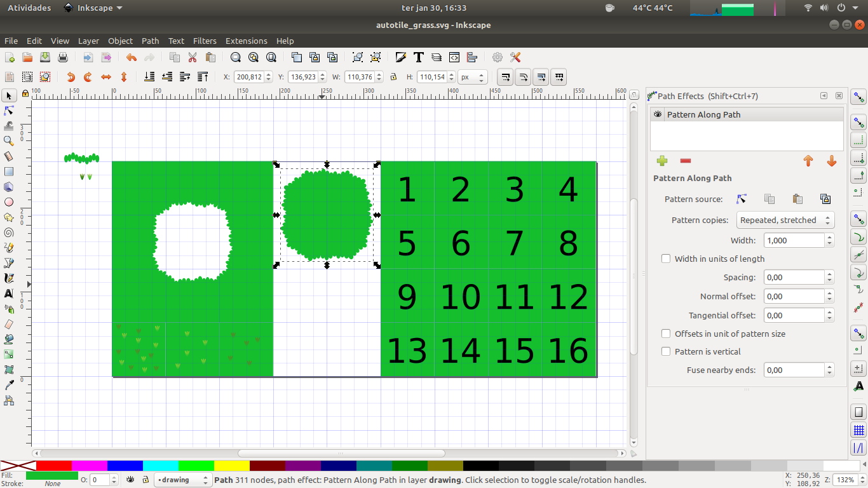Screen dimensions: 868x488
Task: Select the Color Dropper tool
Action: pyautogui.click(x=9, y=385)
